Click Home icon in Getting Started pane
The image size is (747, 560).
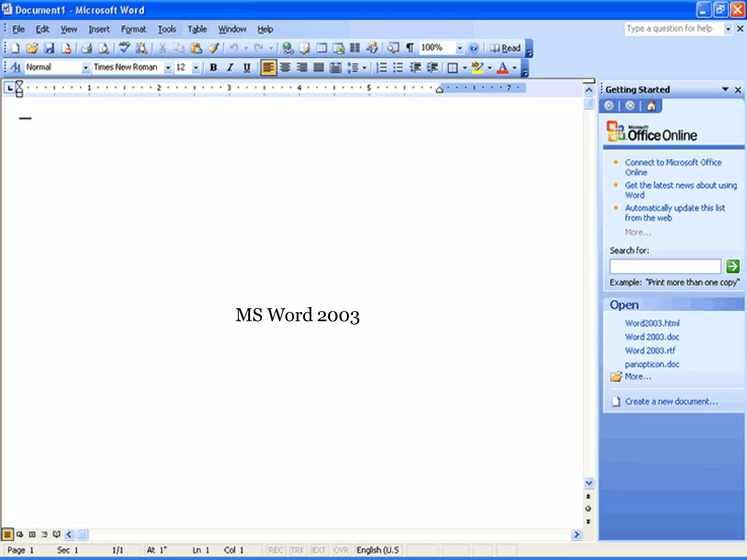coord(651,106)
